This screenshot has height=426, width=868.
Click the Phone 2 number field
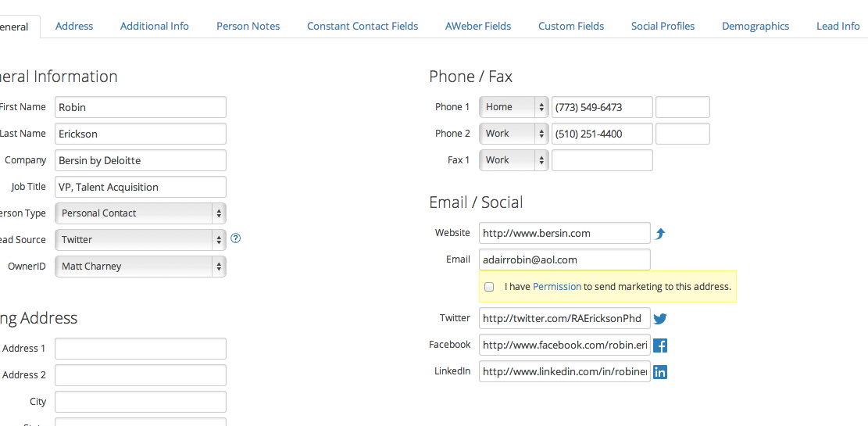pyautogui.click(x=602, y=134)
